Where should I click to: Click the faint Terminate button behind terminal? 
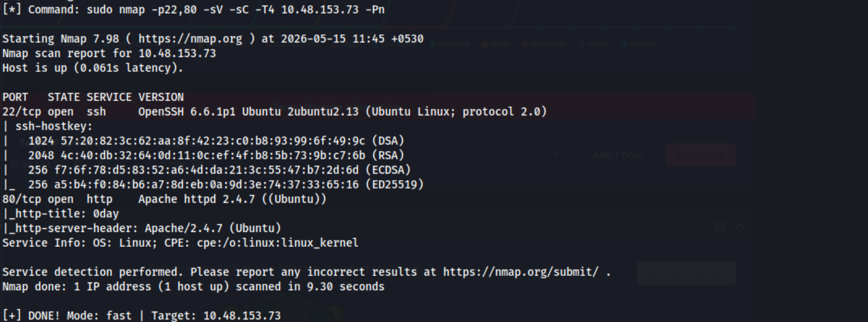tap(701, 155)
